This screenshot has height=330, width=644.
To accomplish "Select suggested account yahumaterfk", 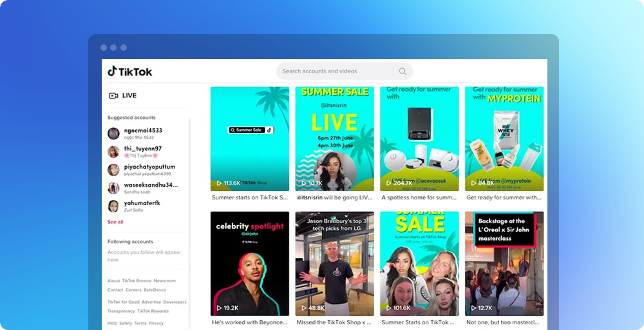I will [x=135, y=206].
